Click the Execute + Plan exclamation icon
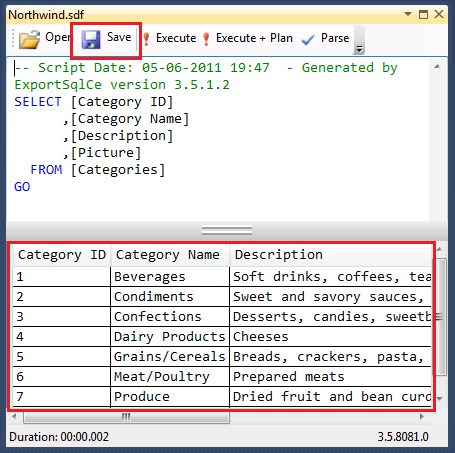This screenshot has height=453, width=455. pyautogui.click(x=206, y=39)
